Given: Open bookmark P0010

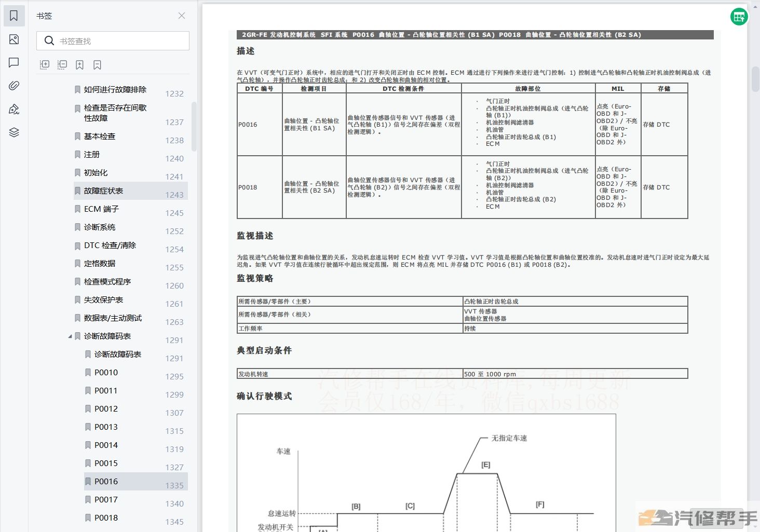Looking at the screenshot, I should (x=106, y=372).
